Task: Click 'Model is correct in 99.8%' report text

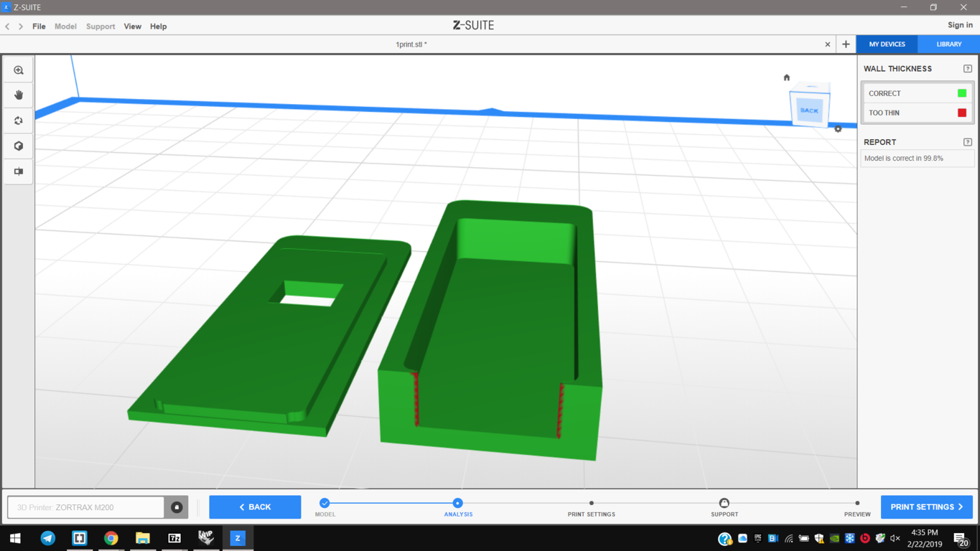Action: (x=904, y=159)
